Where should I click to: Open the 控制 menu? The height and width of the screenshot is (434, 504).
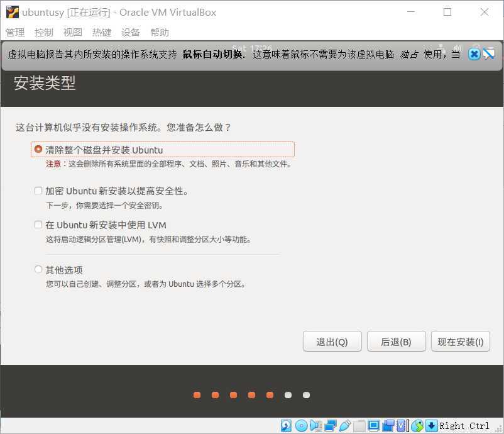pyautogui.click(x=44, y=32)
